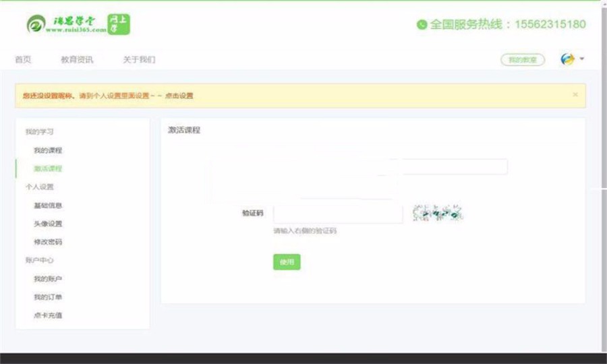Click the 账户中心 section heading
The width and height of the screenshot is (607, 364).
point(40,260)
